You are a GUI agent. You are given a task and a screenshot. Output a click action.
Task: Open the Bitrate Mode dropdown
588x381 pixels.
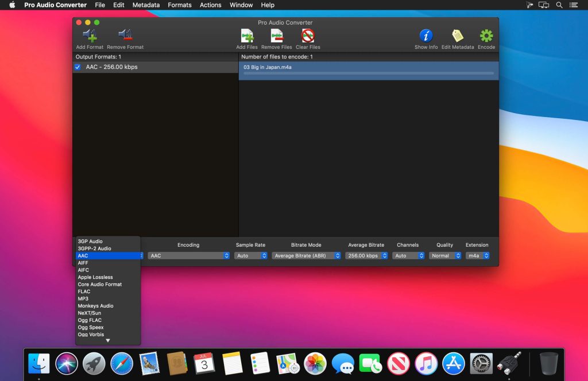point(306,255)
